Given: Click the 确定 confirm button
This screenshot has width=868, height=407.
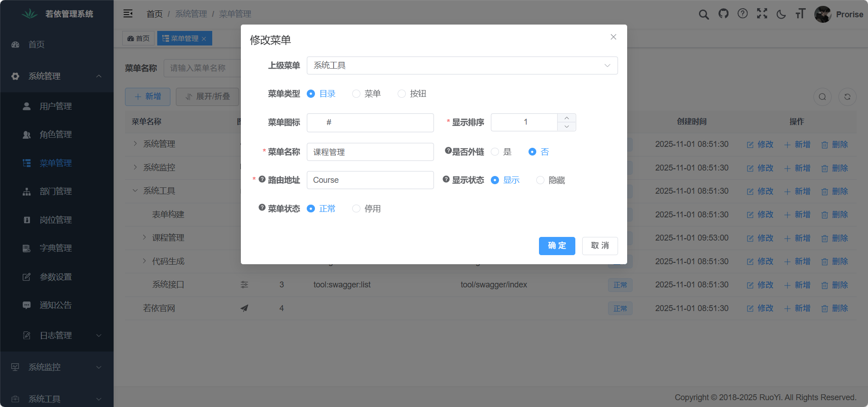Looking at the screenshot, I should pos(557,246).
